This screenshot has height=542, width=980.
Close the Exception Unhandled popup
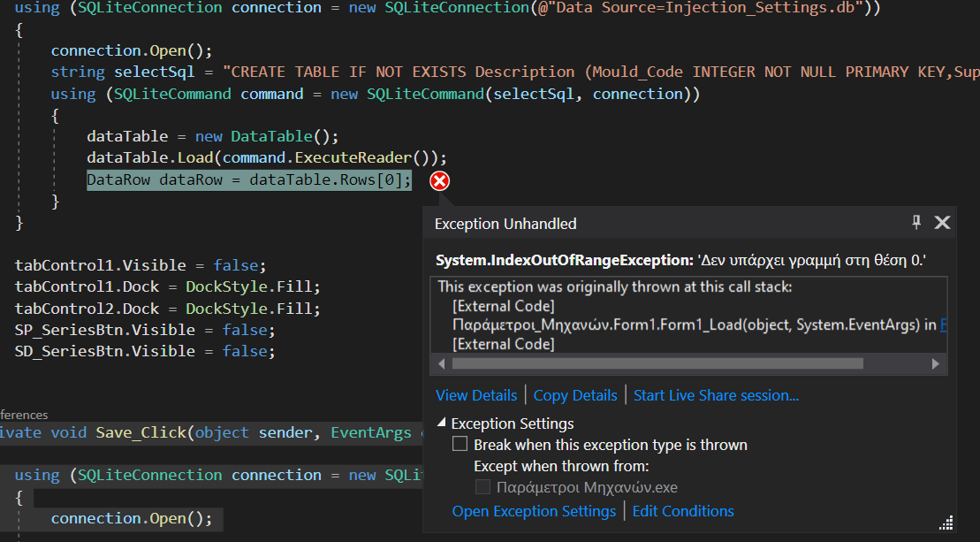tap(942, 223)
